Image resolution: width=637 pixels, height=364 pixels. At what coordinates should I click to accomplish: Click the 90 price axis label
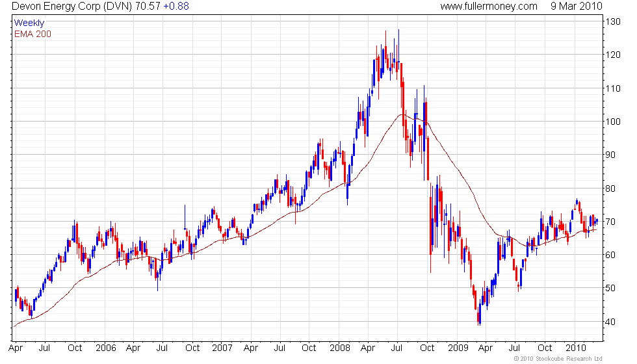tap(610, 155)
